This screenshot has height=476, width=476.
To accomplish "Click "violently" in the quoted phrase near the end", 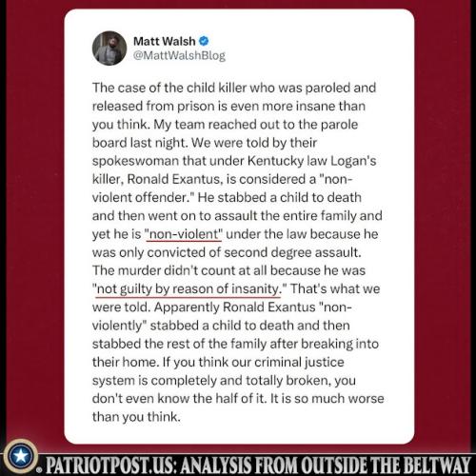I will (x=117, y=326).
